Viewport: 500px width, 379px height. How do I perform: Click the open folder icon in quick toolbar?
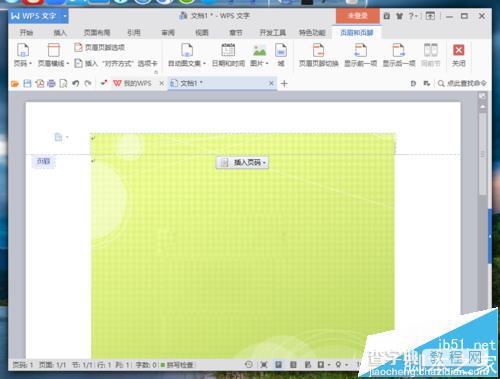coord(15,83)
